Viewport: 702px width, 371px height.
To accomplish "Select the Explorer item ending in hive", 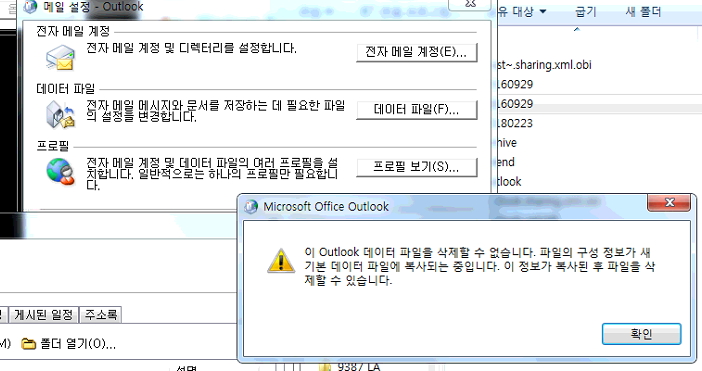I will (508, 143).
